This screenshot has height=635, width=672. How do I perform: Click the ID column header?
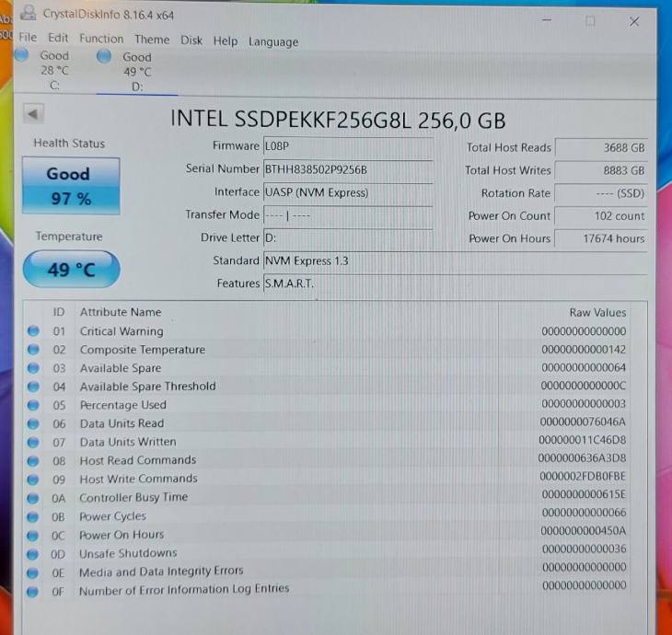59,312
